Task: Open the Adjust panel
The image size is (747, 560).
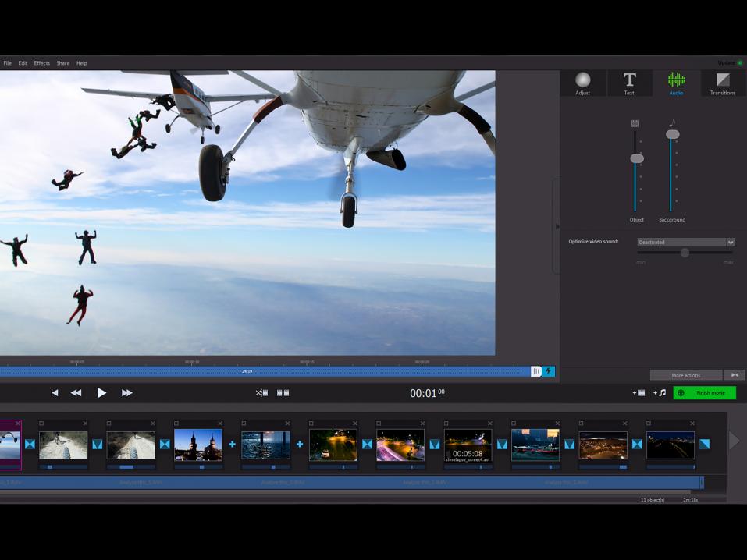Action: coord(582,83)
